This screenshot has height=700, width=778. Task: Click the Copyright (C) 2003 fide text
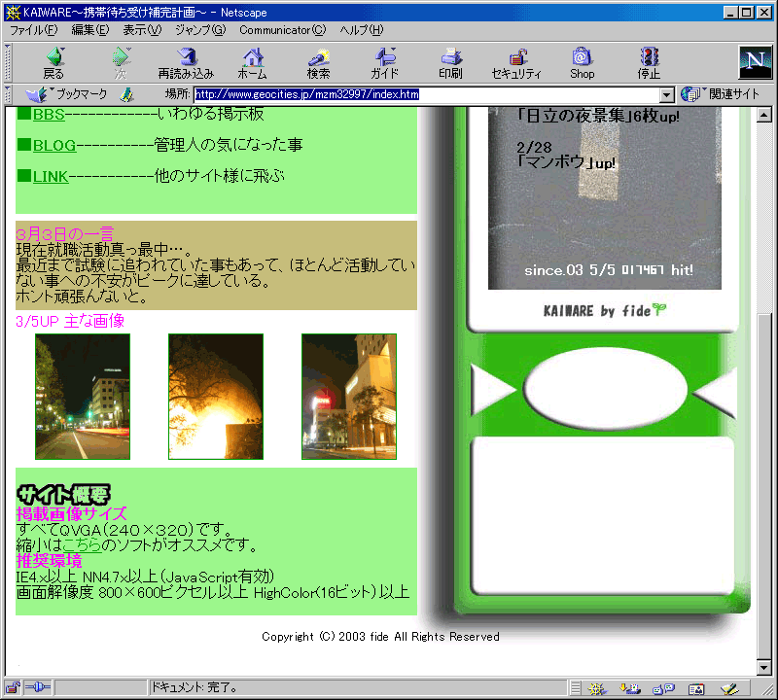point(380,637)
